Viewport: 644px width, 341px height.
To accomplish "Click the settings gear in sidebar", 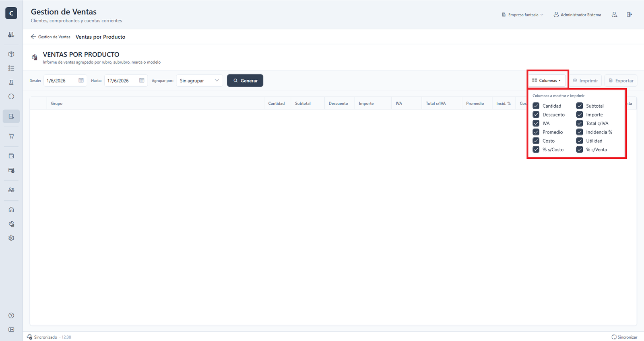I will coord(11,238).
